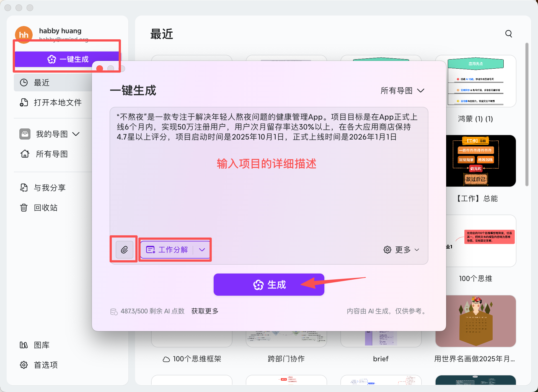Open the 工作分解 structure dropdown chevron
Viewport: 538px width, 392px height.
(x=202, y=250)
